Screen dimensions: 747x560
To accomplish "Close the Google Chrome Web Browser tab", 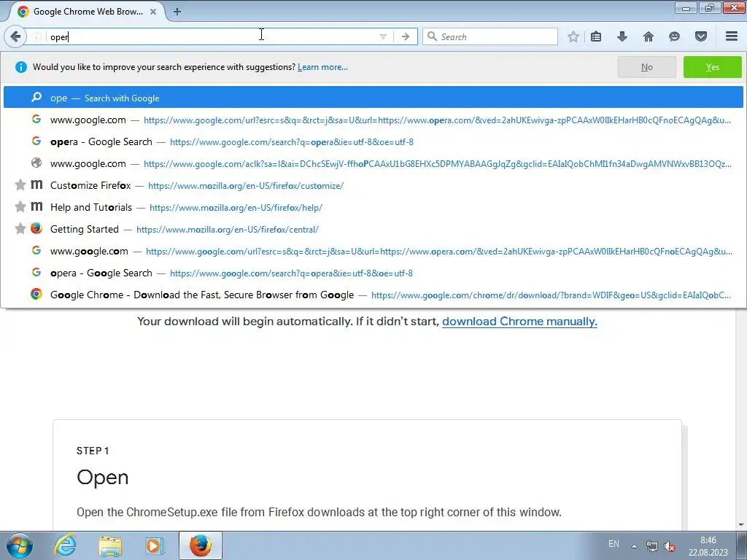I will point(153,12).
